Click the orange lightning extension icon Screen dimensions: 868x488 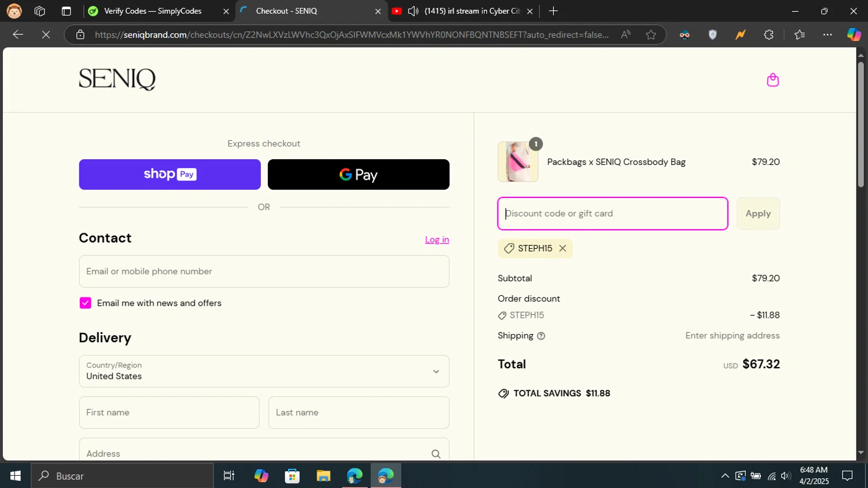pyautogui.click(x=740, y=35)
